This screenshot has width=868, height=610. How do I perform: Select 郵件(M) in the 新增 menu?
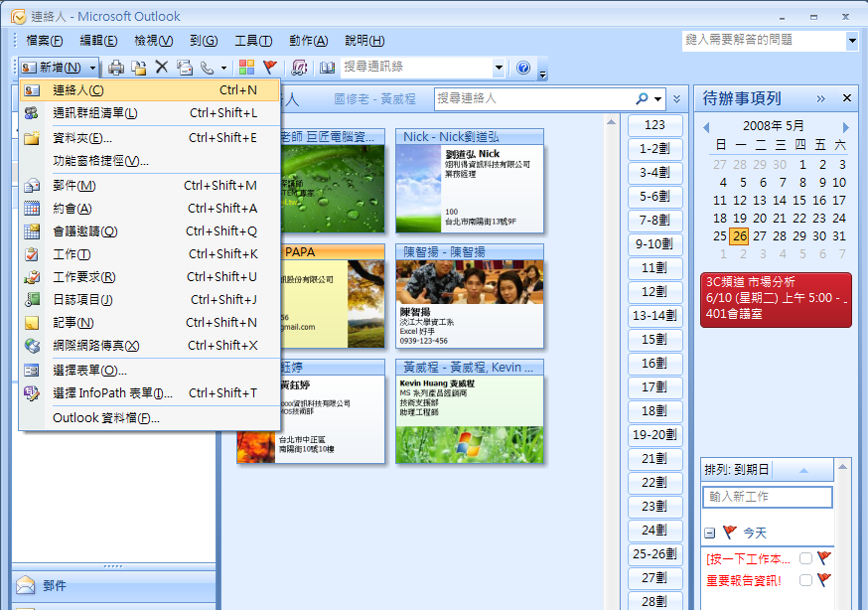click(149, 186)
